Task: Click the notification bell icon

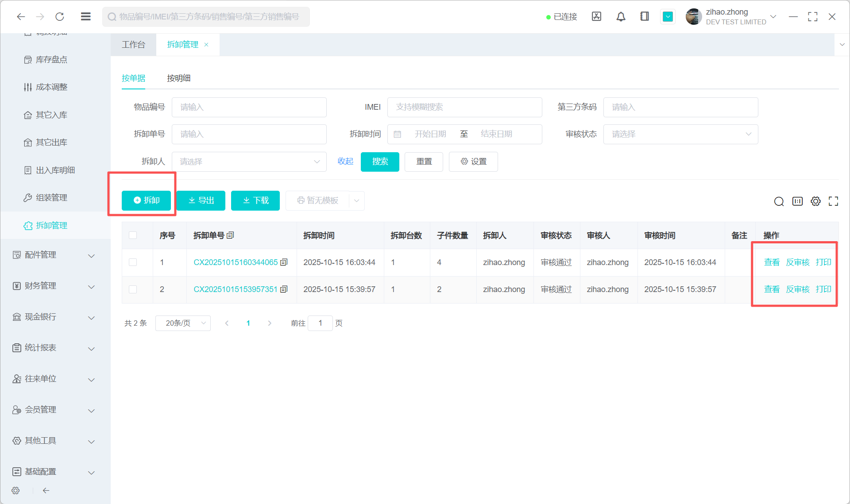Action: pos(621,17)
